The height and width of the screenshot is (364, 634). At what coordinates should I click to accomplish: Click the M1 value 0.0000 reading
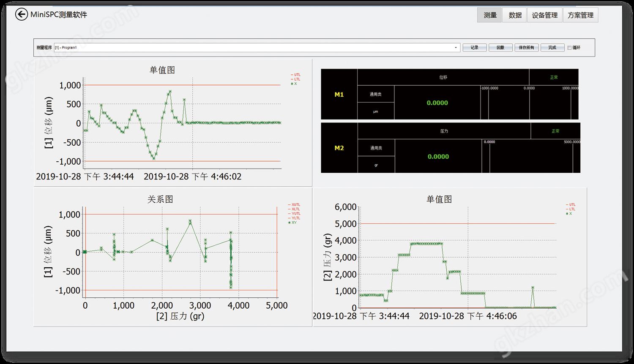pos(437,103)
